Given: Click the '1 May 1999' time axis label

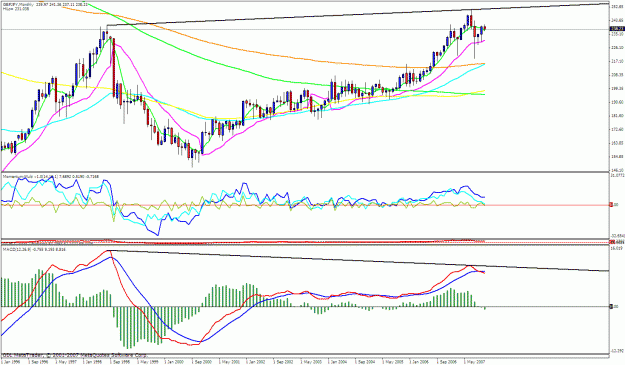Looking at the screenshot, I should pyautogui.click(x=147, y=361).
